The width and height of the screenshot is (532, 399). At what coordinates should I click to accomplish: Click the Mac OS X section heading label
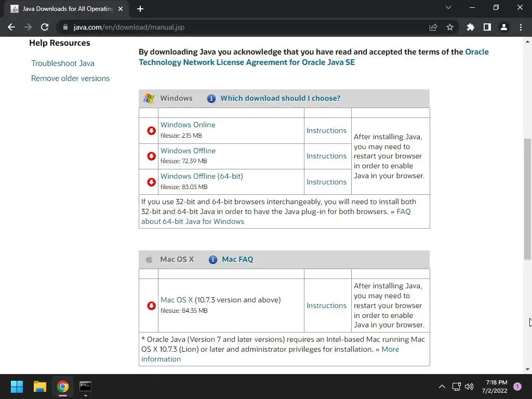pyautogui.click(x=177, y=260)
